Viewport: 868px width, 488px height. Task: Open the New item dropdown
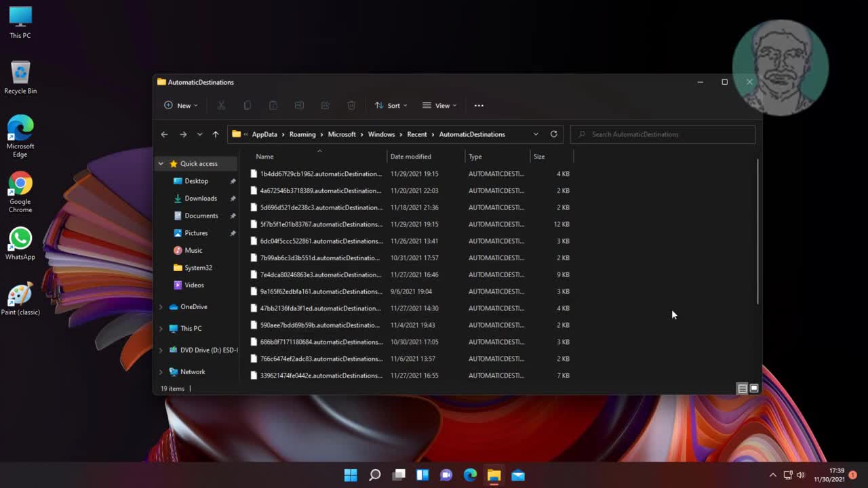(x=181, y=106)
